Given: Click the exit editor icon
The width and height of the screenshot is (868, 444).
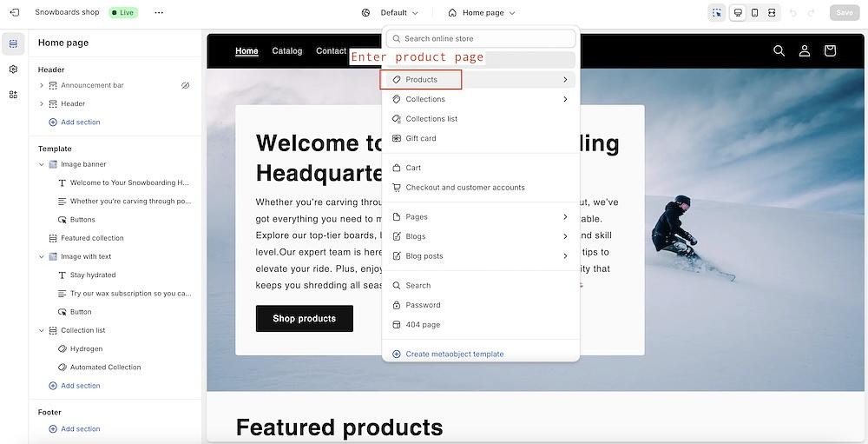Looking at the screenshot, I should (x=14, y=12).
